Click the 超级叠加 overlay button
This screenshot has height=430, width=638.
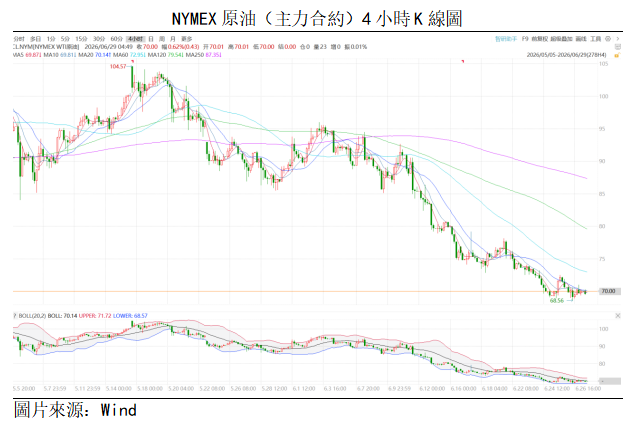pos(562,39)
